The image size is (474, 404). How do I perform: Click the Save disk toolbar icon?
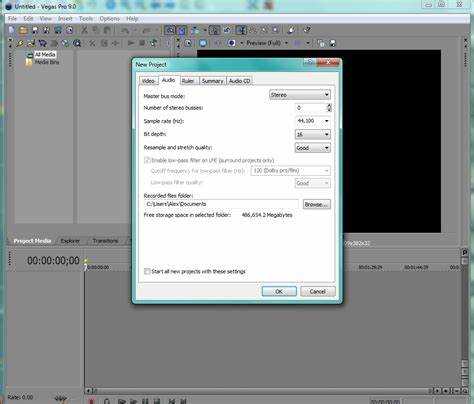[x=35, y=30]
